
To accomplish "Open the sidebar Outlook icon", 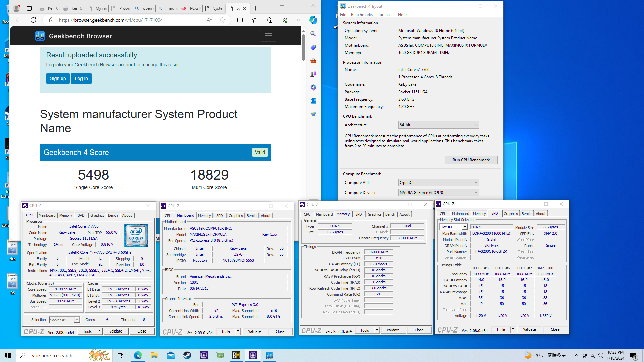I will (x=313, y=101).
